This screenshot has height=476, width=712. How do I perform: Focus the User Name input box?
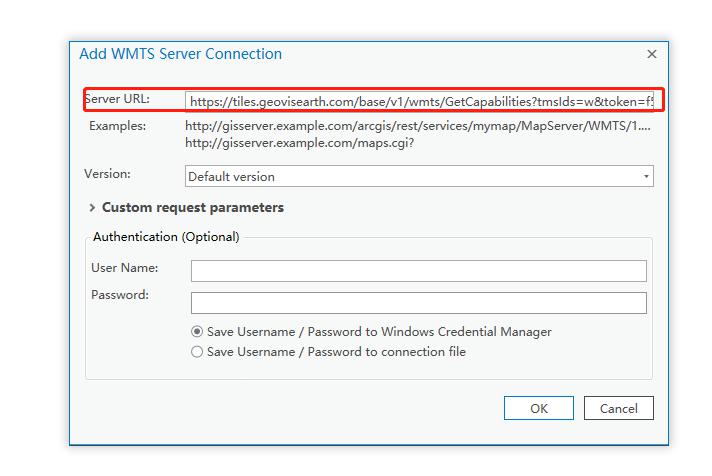pyautogui.click(x=418, y=271)
